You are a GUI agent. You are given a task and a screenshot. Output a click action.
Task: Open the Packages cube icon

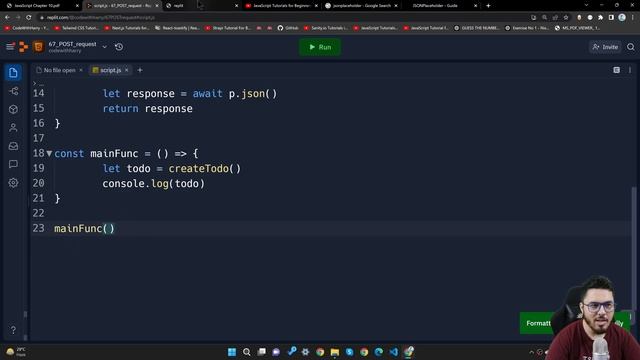click(x=13, y=109)
